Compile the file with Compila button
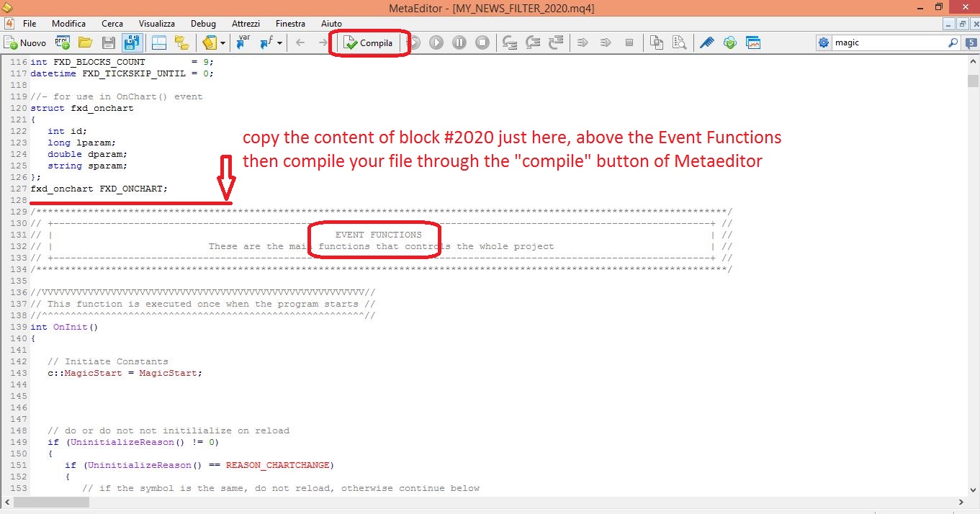 (x=369, y=43)
